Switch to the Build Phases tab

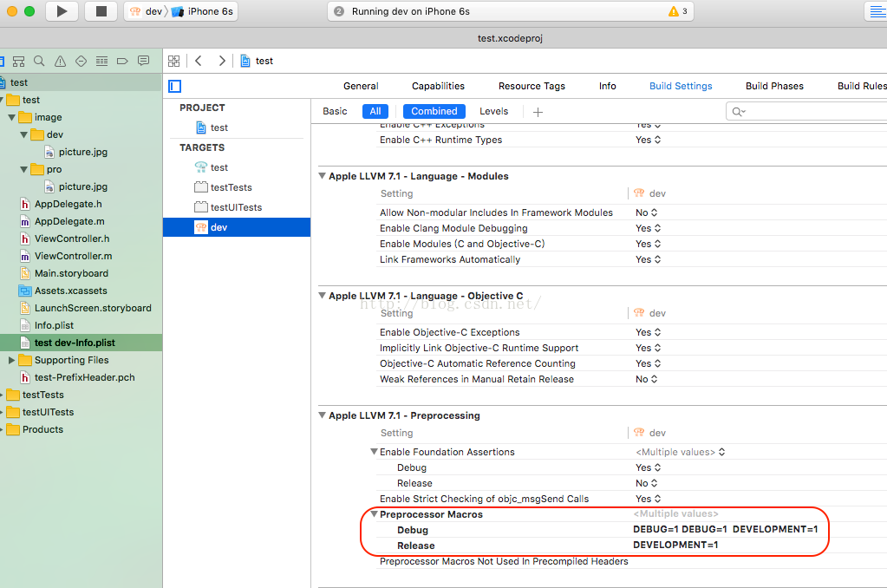(x=774, y=86)
